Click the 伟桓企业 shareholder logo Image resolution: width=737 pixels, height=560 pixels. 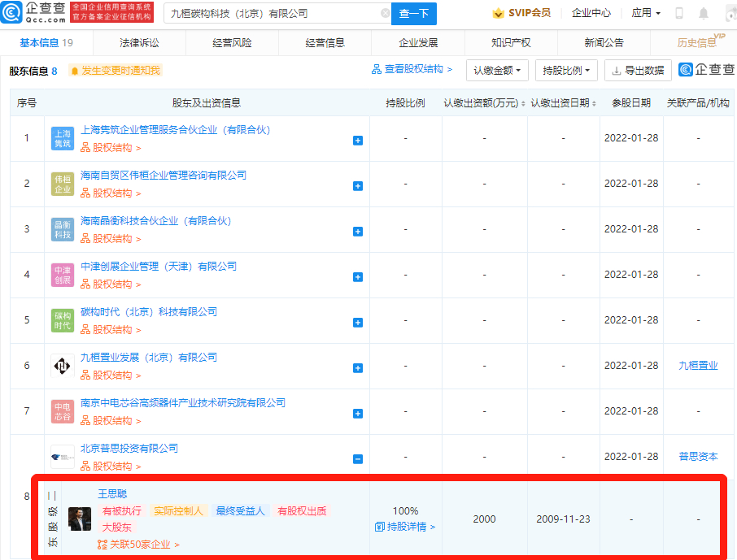[63, 184]
